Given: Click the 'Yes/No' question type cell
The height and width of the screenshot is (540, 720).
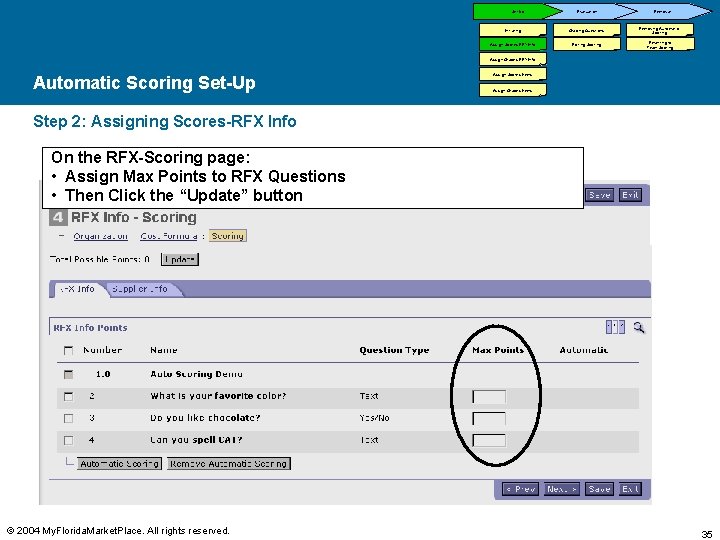Looking at the screenshot, I should [374, 418].
